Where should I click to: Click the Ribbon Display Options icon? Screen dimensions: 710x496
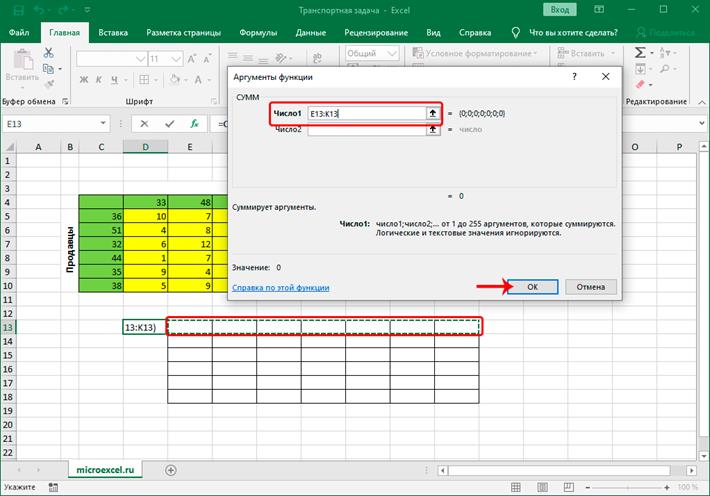pyautogui.click(x=599, y=10)
